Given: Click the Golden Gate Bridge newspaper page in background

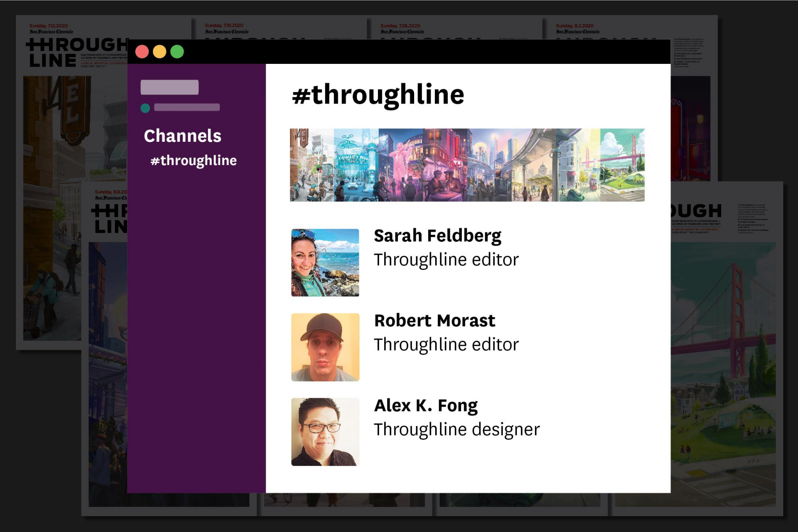Looking at the screenshot, I should pos(727,349).
